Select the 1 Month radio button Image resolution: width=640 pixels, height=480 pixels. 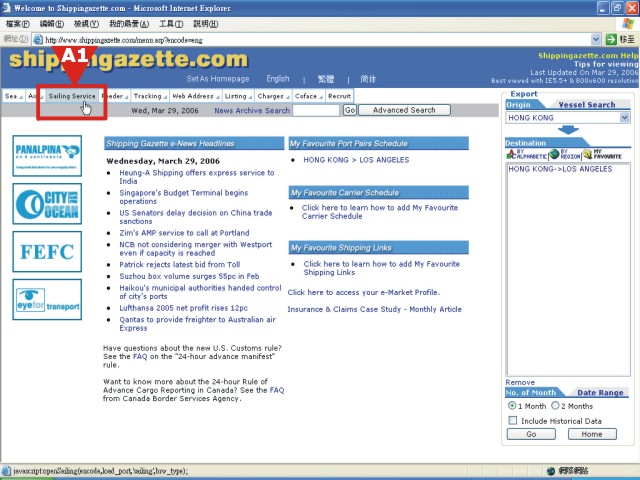512,406
